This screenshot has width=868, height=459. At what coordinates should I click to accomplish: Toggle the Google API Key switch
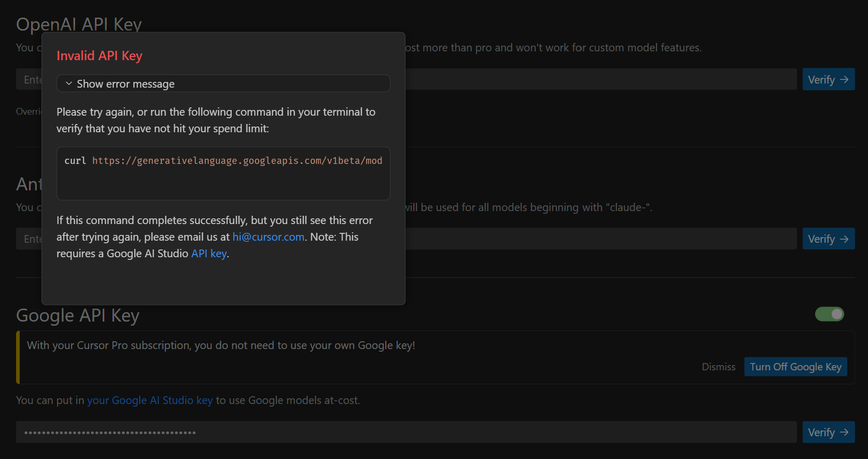829,314
